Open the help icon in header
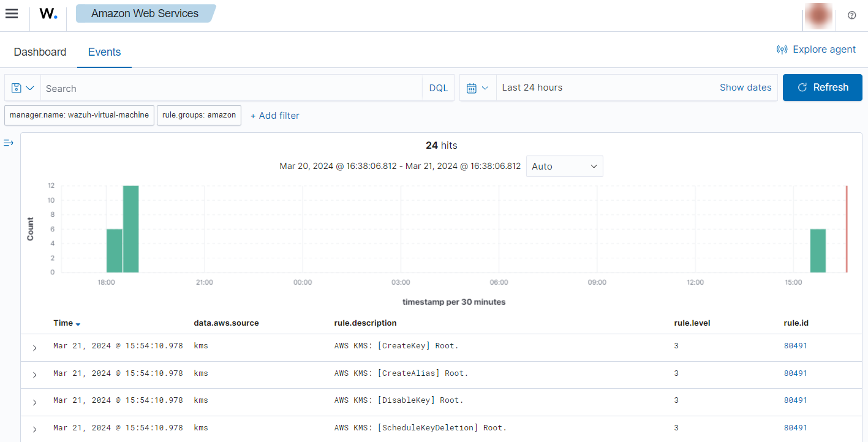The image size is (868, 442). [851, 15]
